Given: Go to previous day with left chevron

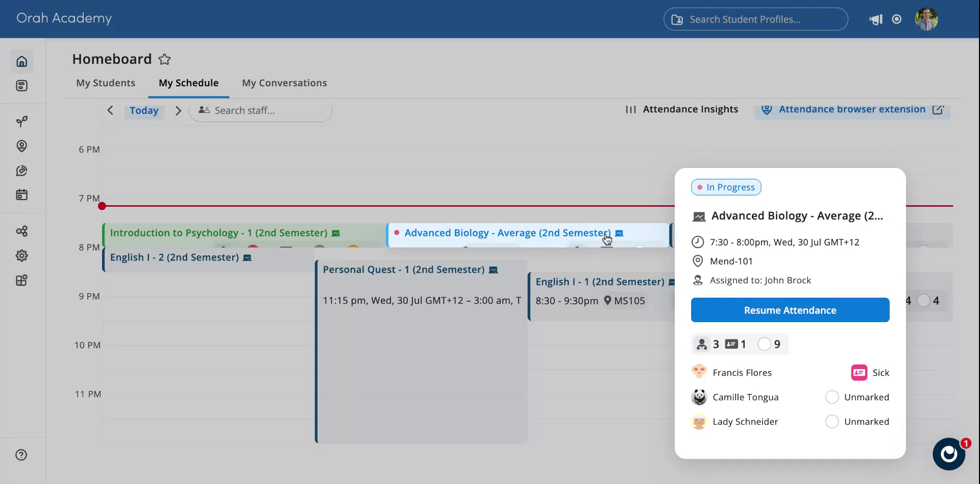Looking at the screenshot, I should point(110,110).
